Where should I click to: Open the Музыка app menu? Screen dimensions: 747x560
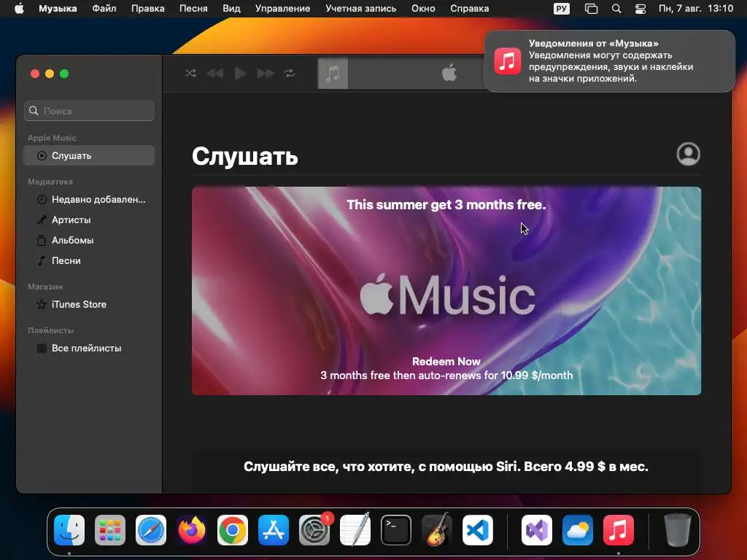coord(58,9)
